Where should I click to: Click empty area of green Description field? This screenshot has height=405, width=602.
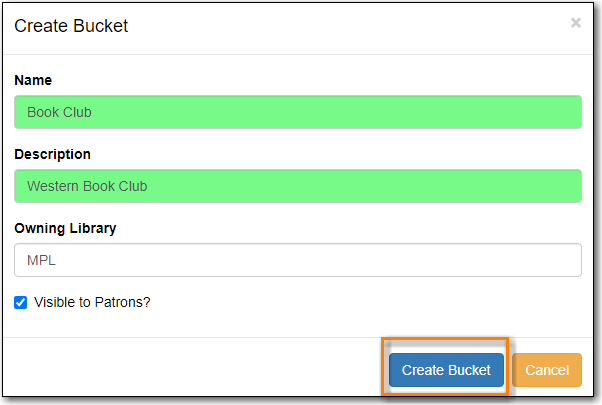[365, 186]
